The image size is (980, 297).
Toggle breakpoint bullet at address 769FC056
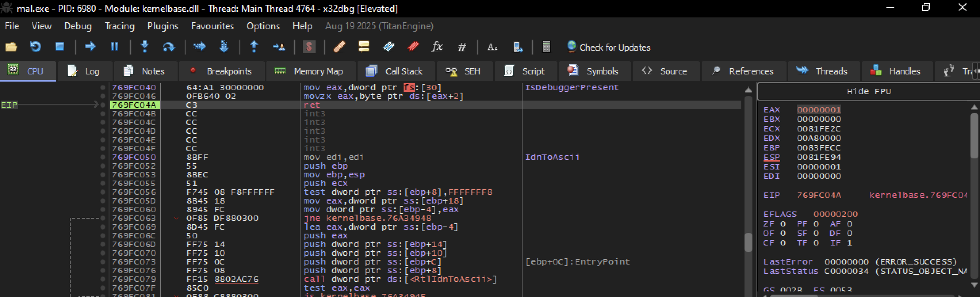point(103,192)
